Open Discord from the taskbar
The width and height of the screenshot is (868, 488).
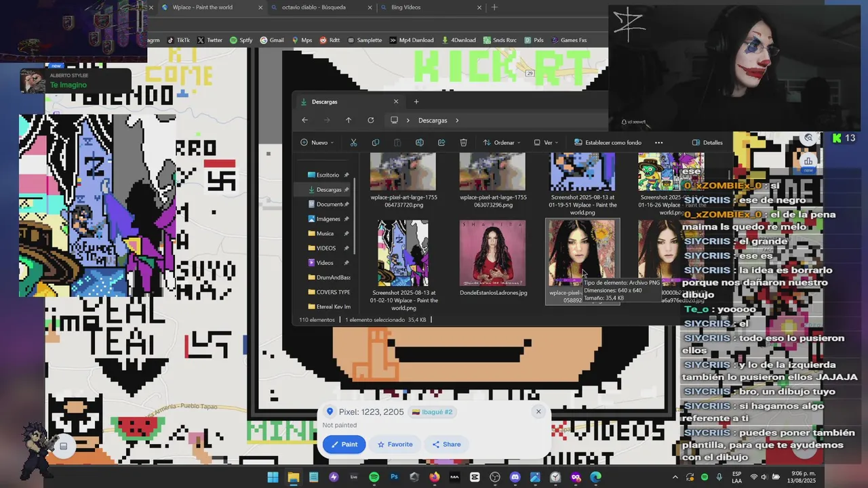pyautogui.click(x=515, y=477)
